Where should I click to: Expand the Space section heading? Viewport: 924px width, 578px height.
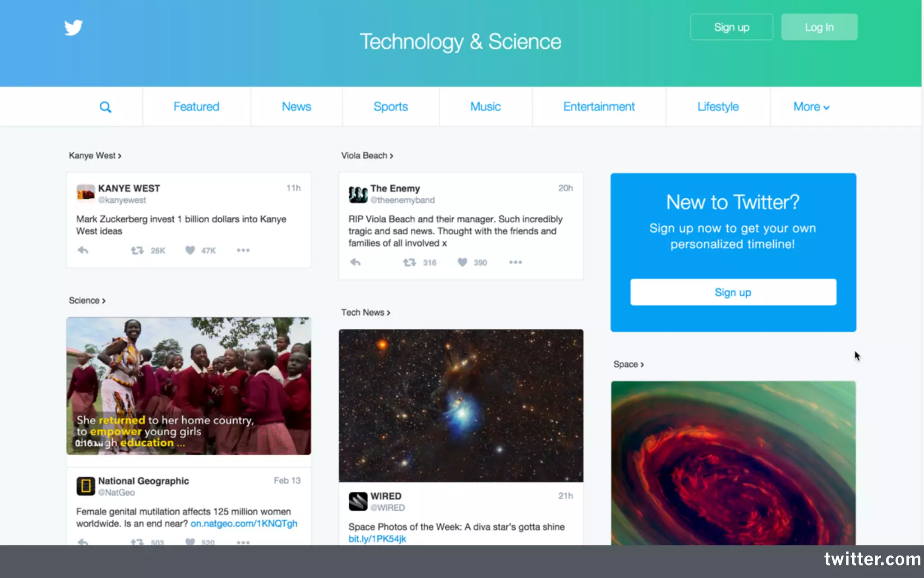click(x=628, y=364)
